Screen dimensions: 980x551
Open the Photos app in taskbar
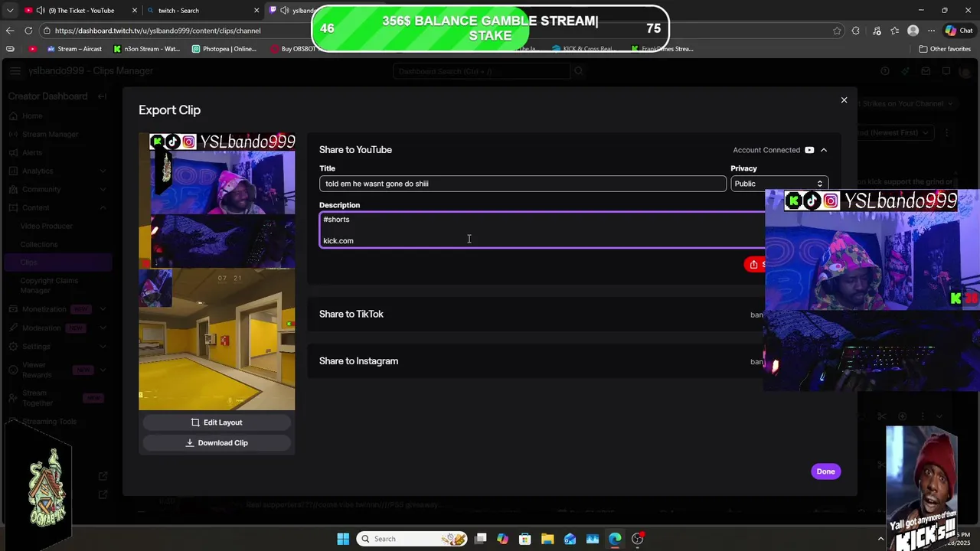592,539
